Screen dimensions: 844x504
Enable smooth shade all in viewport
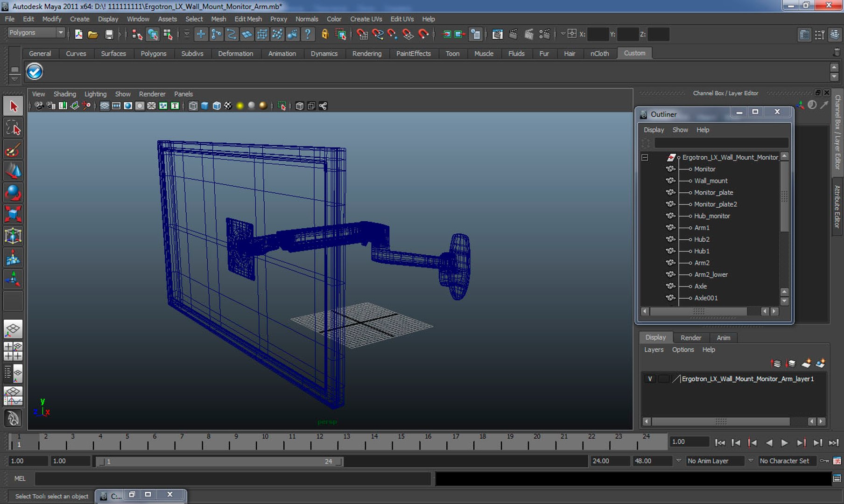pos(205,106)
